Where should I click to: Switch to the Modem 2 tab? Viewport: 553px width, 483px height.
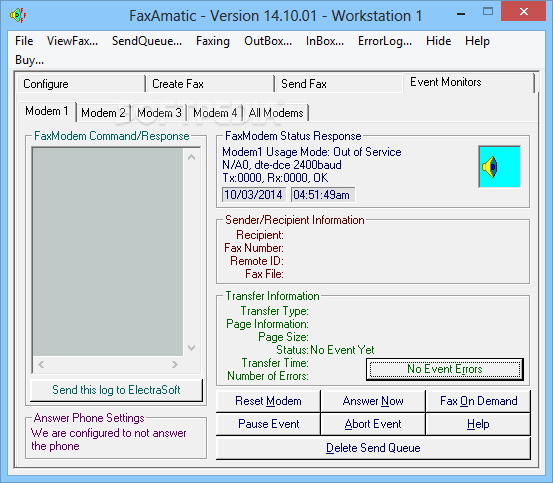point(103,113)
